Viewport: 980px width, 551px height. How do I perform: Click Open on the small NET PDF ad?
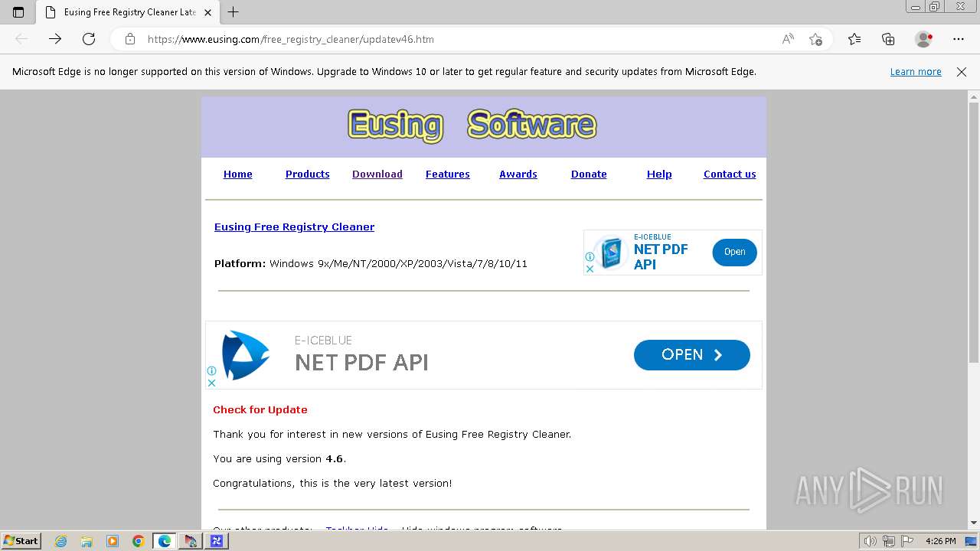[734, 252]
